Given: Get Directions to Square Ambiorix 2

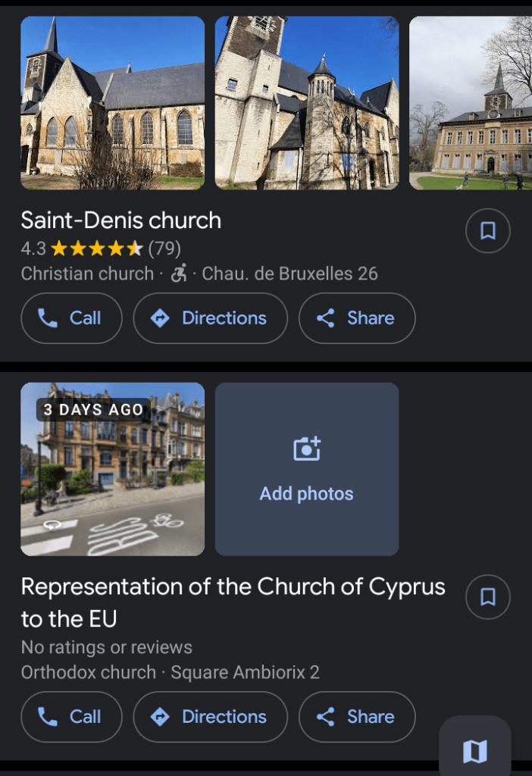Looking at the screenshot, I should pyautogui.click(x=210, y=717).
